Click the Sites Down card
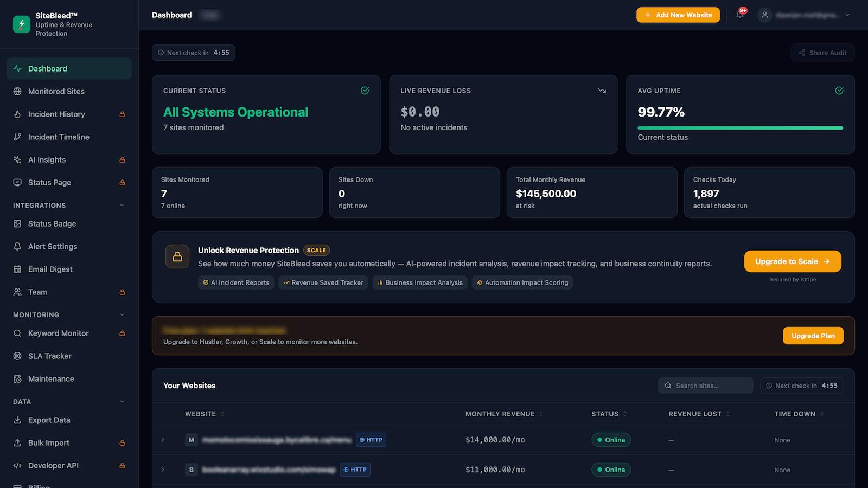The image size is (868, 488). tap(414, 192)
